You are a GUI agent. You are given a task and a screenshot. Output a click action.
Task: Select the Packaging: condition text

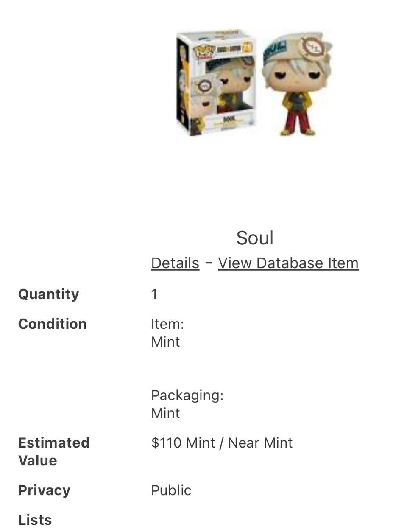point(187,395)
